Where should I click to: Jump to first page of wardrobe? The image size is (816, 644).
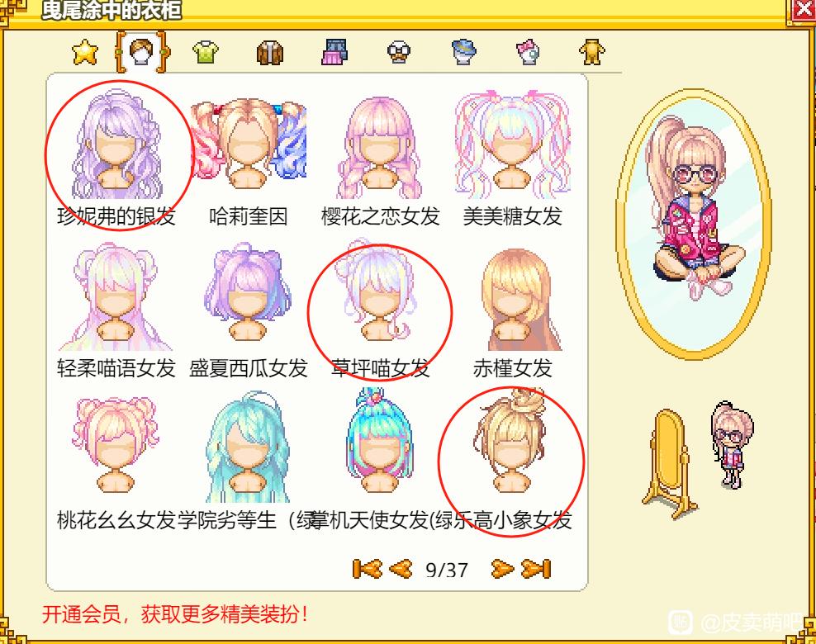point(367,569)
